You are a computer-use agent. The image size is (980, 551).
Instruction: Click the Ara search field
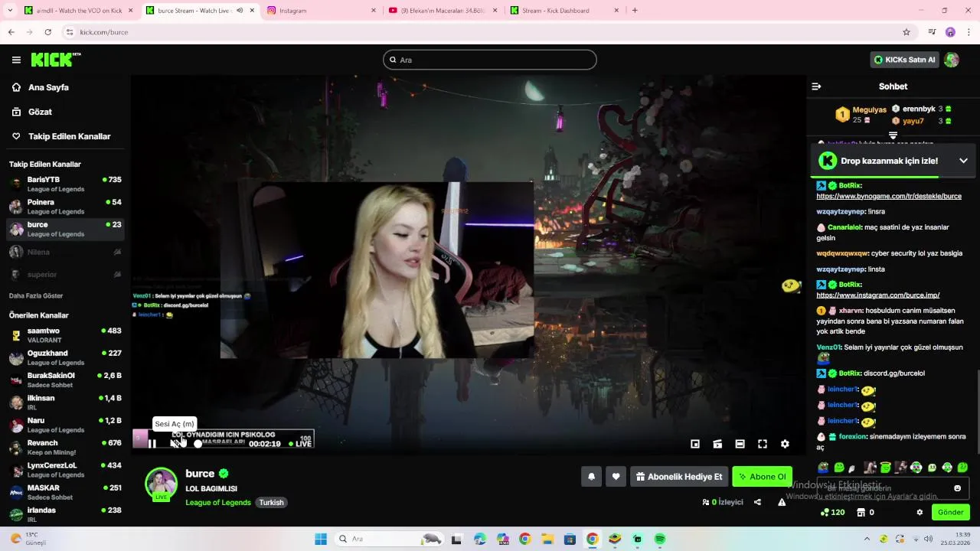[490, 60]
